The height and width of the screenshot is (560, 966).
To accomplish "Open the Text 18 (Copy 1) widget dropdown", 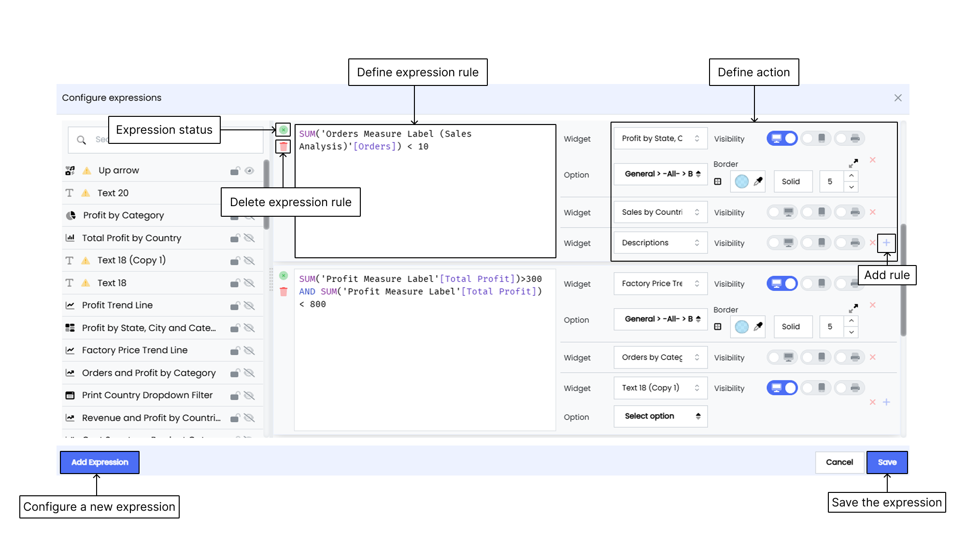I will click(660, 388).
